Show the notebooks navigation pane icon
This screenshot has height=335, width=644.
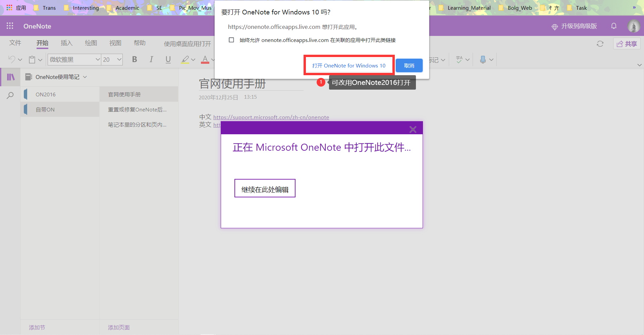(x=11, y=77)
